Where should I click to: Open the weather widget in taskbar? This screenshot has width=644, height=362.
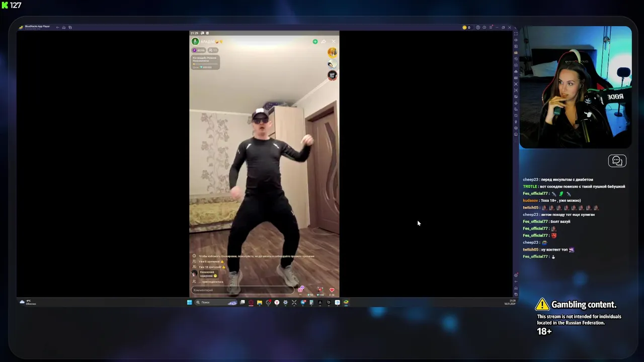[x=27, y=302]
